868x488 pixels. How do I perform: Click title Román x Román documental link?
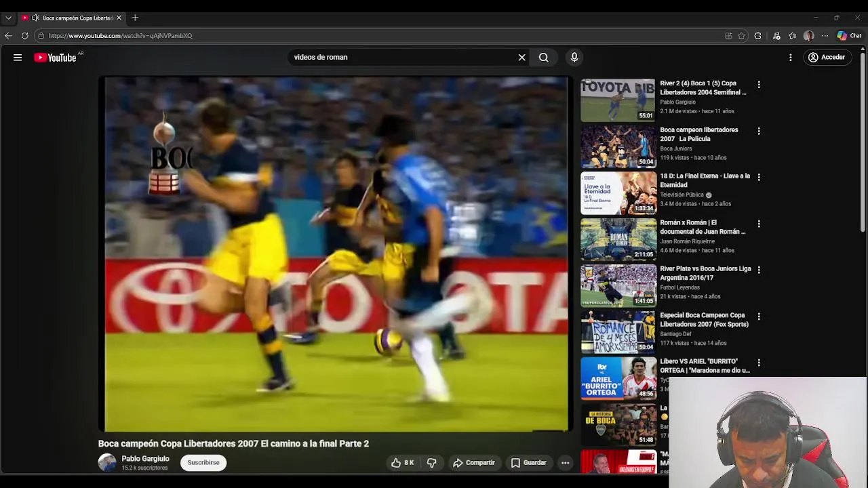[x=703, y=227]
